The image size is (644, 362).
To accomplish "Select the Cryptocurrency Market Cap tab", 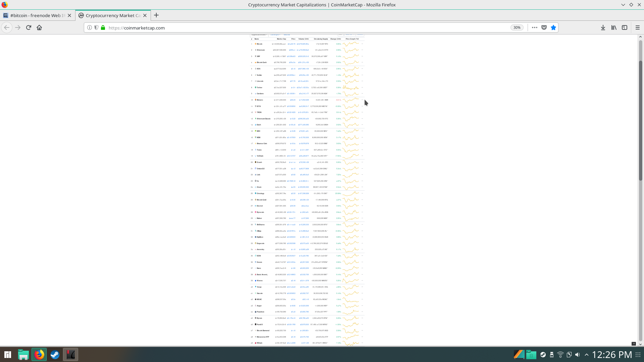I will (x=112, y=15).
